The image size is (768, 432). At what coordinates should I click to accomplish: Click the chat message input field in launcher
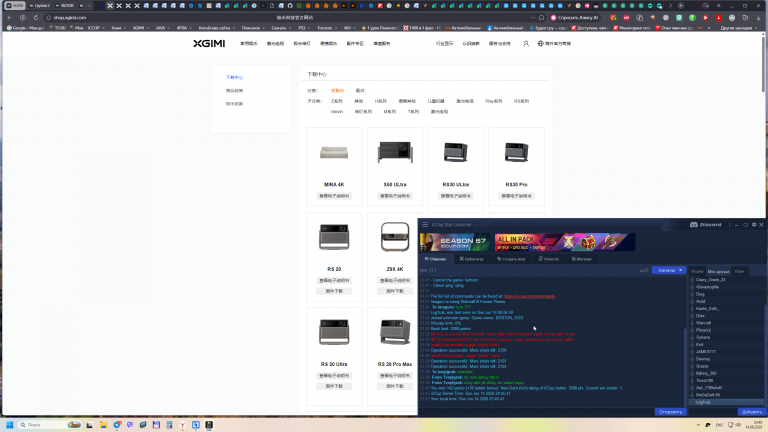pyautogui.click(x=536, y=412)
